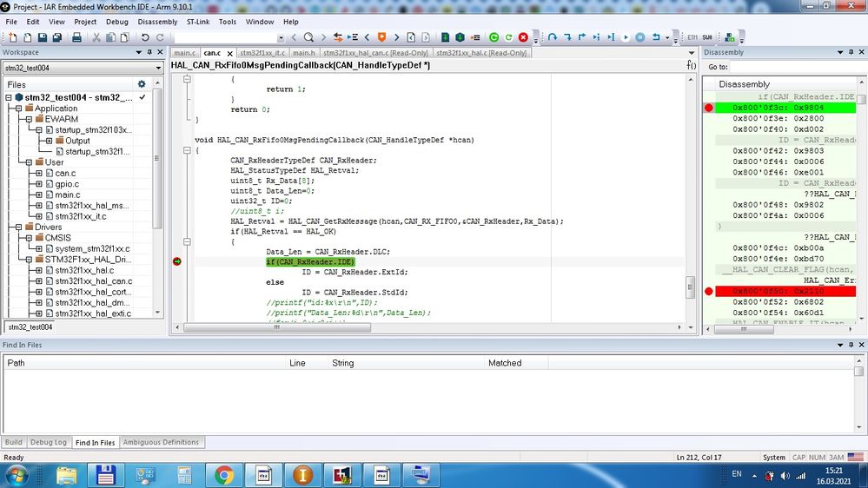Expand the main.c tree node
The height and width of the screenshot is (488, 868).
coord(39,195)
